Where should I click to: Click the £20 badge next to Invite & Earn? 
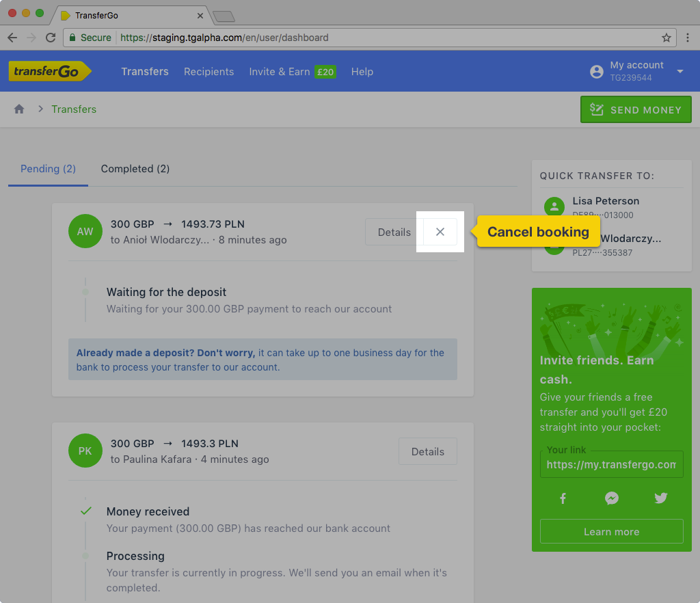[x=325, y=72]
